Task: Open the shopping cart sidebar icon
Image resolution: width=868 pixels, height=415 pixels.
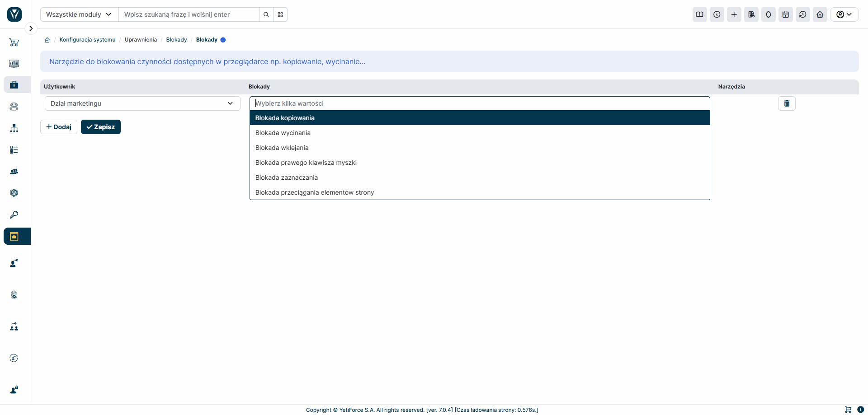Action: [x=14, y=42]
